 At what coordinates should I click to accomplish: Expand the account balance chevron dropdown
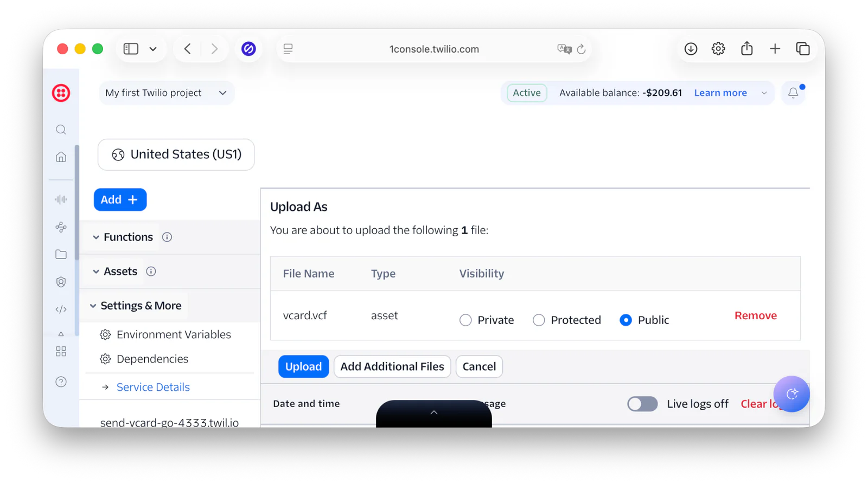click(x=764, y=93)
